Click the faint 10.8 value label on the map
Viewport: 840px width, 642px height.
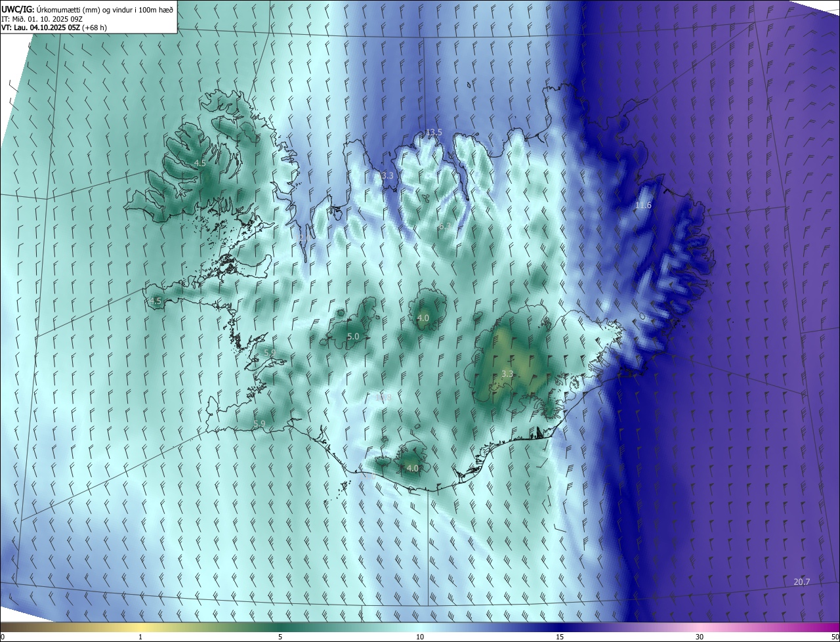point(383,397)
